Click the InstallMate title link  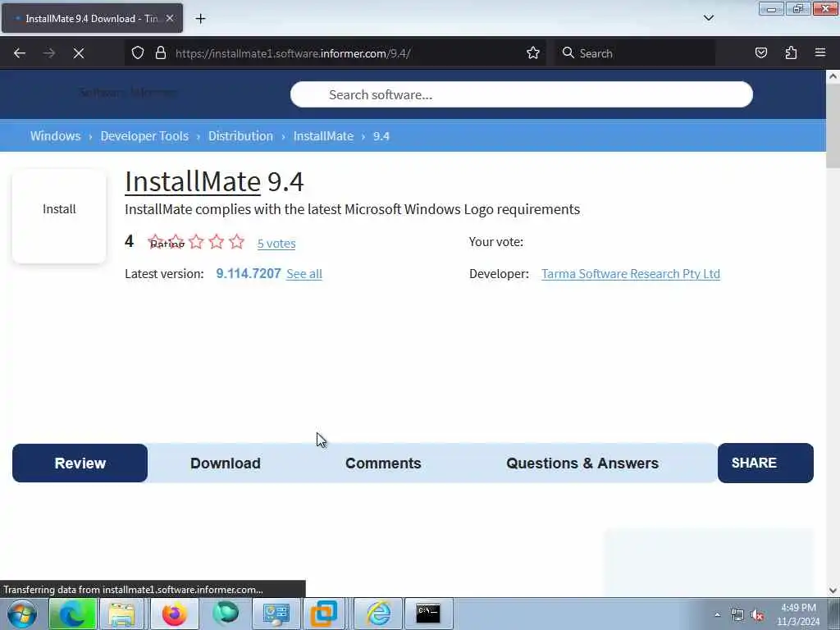(x=193, y=181)
